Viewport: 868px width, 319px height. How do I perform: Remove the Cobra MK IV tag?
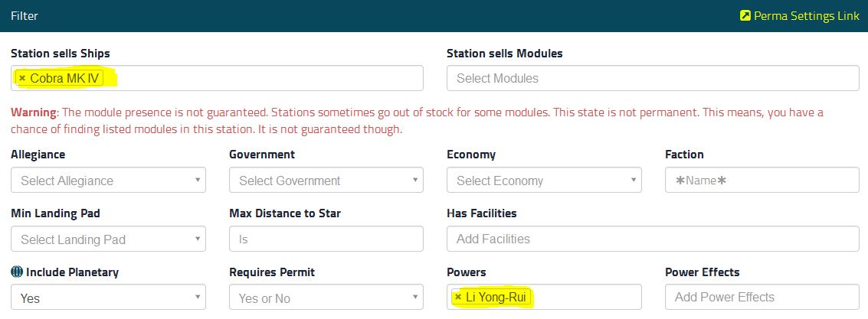coord(22,79)
